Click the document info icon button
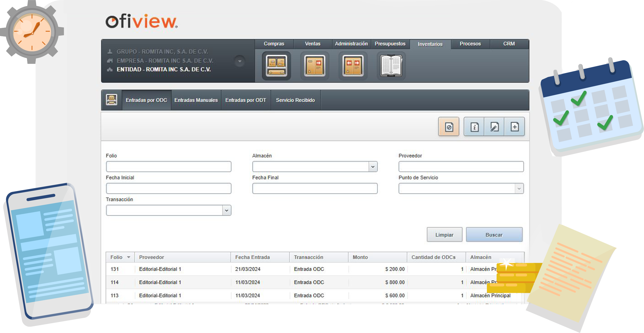 tap(474, 127)
